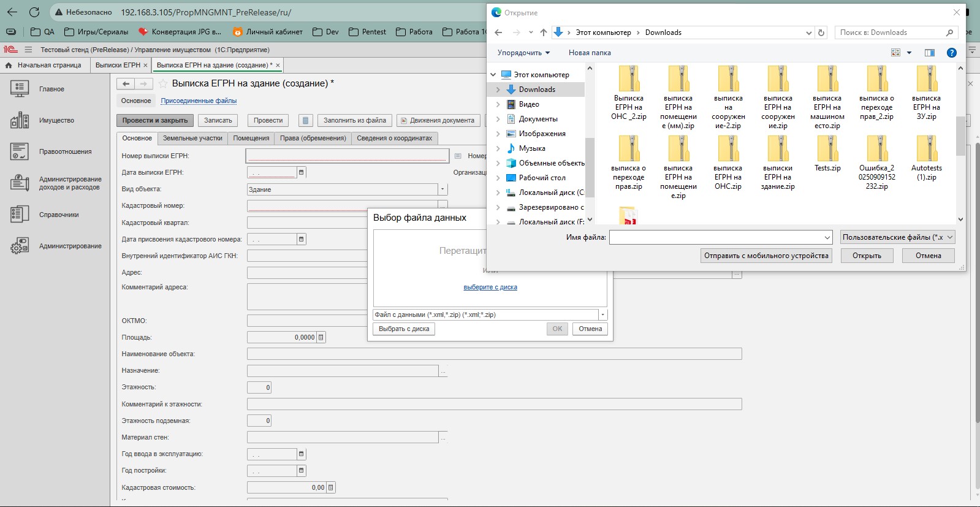Click the help question mark icon in file dialog
The height and width of the screenshot is (507, 980).
951,53
